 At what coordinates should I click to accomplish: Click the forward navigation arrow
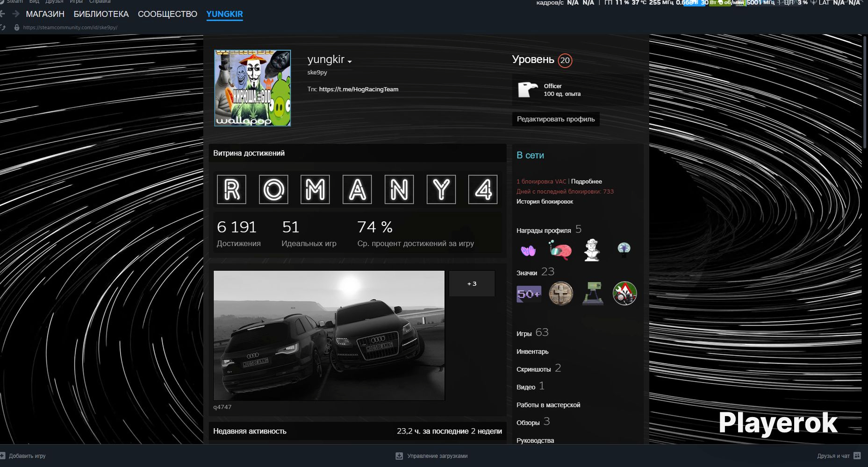point(16,14)
